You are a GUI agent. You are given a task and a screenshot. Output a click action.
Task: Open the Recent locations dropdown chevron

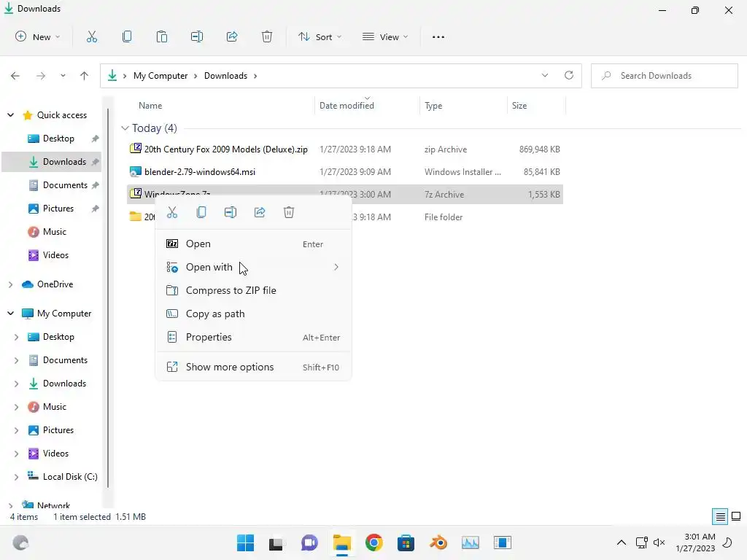point(63,76)
